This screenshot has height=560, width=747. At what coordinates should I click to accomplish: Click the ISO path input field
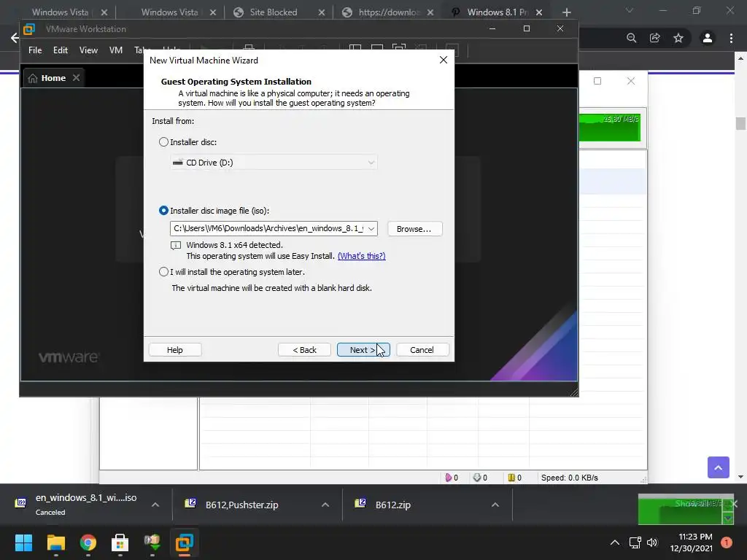268,228
